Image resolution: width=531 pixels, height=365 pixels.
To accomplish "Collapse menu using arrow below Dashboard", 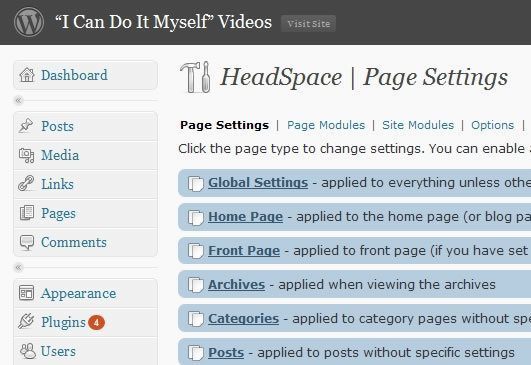I will (19, 100).
